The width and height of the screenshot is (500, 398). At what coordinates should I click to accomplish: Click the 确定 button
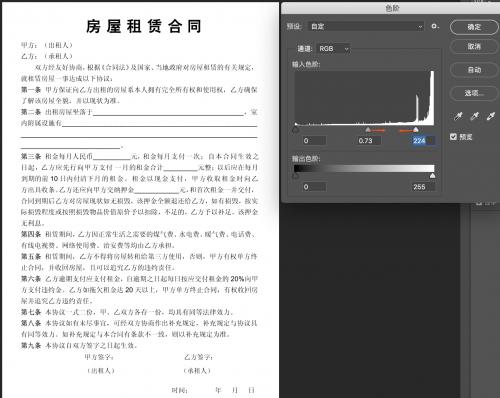[474, 27]
